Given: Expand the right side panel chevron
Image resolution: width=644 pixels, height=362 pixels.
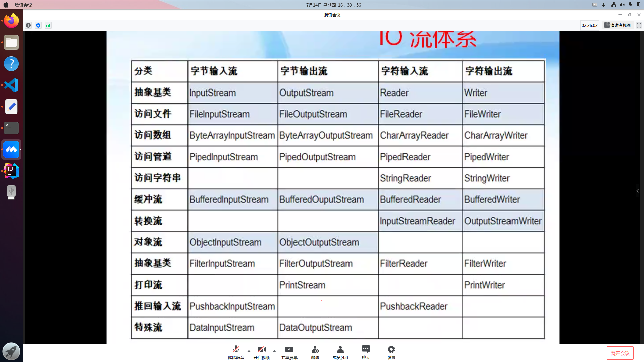Looking at the screenshot, I should pyautogui.click(x=638, y=191).
